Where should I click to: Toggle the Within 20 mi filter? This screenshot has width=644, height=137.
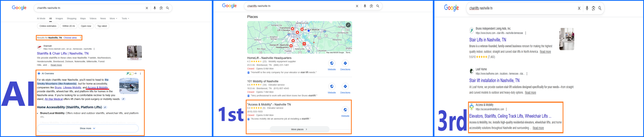pos(69,26)
